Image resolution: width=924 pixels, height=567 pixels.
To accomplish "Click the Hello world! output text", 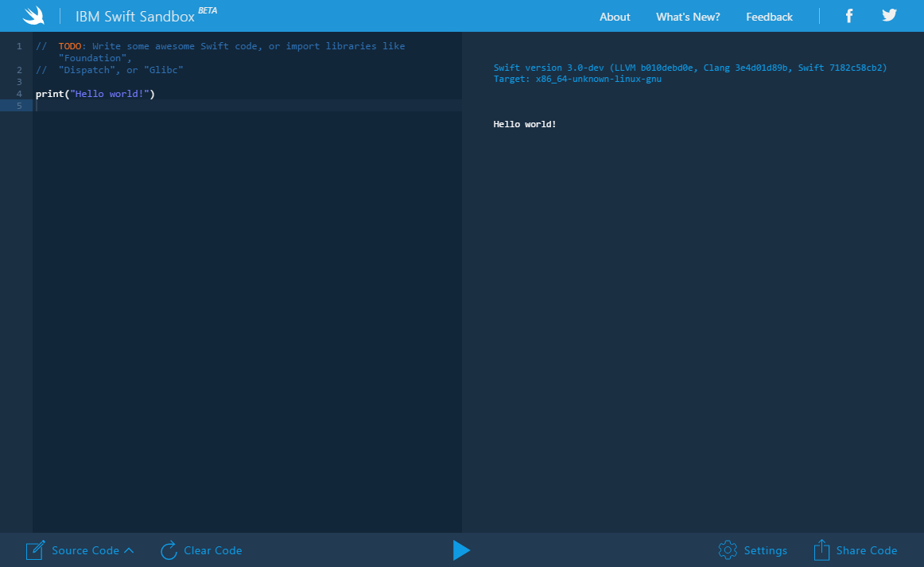I will (x=525, y=123).
